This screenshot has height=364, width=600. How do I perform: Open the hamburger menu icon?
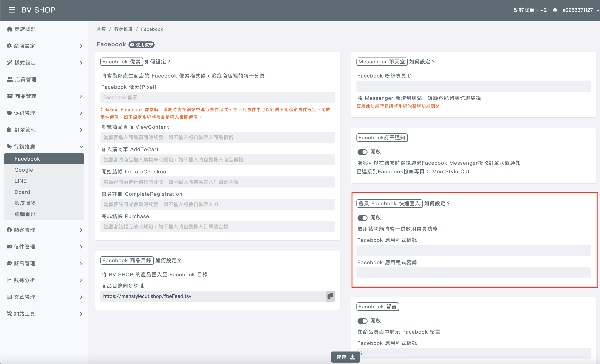[x=11, y=10]
